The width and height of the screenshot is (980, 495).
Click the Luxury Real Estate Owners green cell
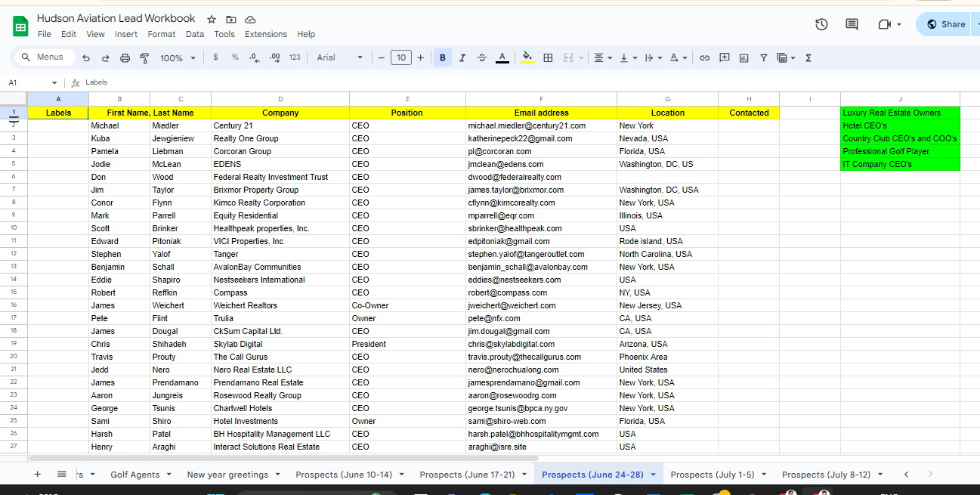(x=900, y=113)
